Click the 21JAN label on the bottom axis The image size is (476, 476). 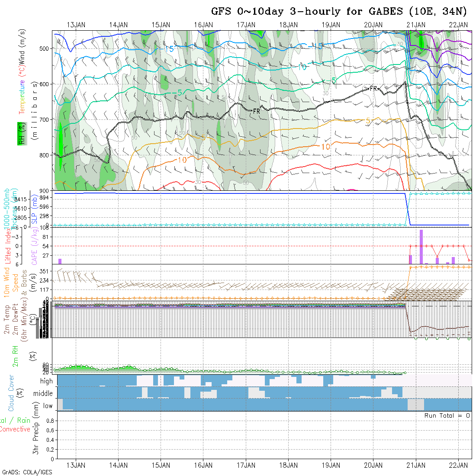tap(416, 465)
